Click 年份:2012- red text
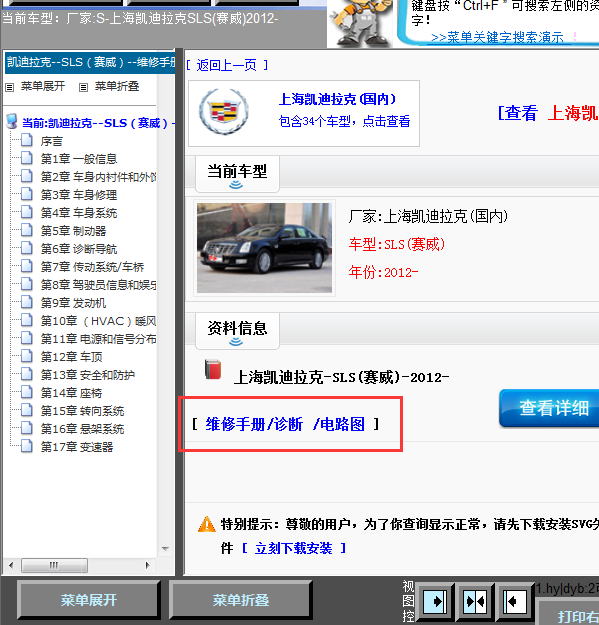This screenshot has height=625, width=599. pyautogui.click(x=383, y=272)
